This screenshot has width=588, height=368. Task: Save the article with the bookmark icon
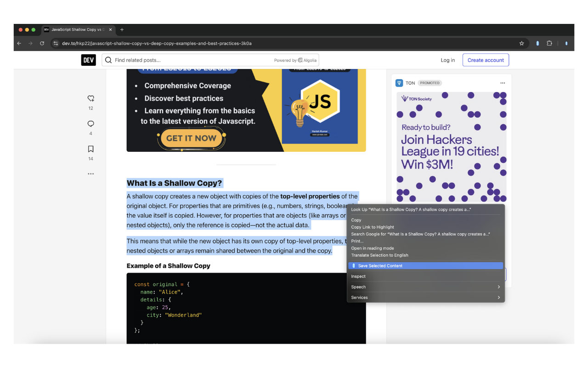pos(90,149)
